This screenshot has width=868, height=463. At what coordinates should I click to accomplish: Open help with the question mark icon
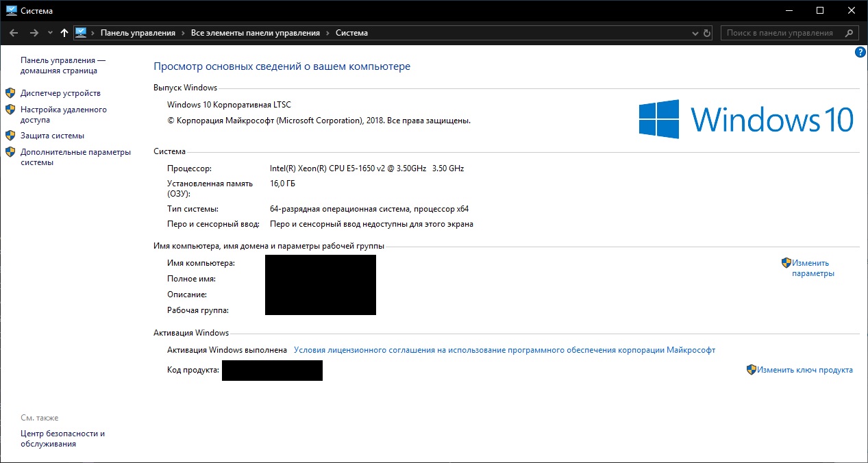click(860, 52)
